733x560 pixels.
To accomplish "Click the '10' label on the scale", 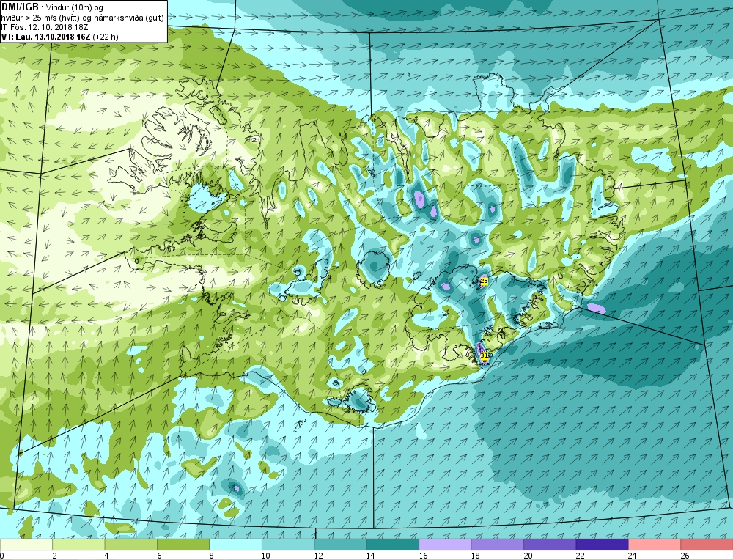I will tap(265, 556).
